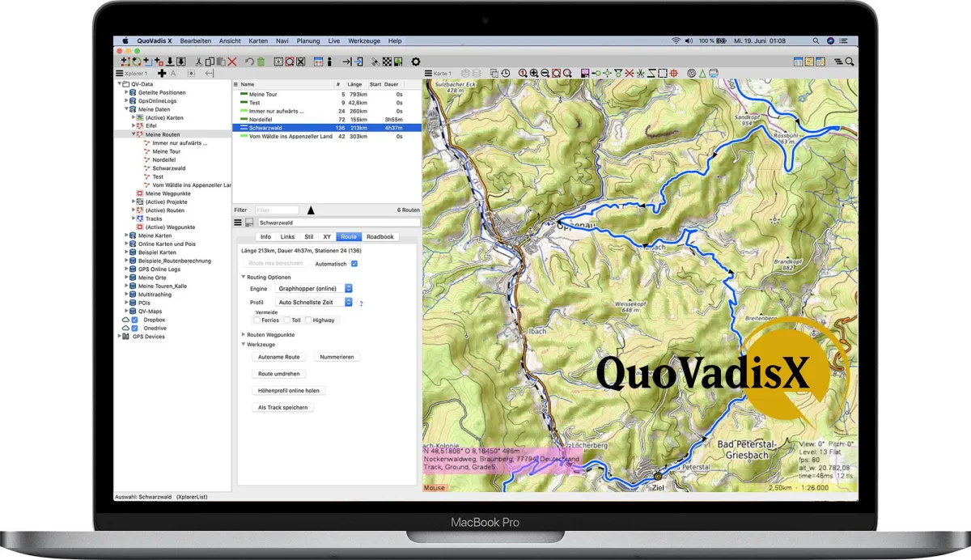The image size is (971, 560).
Task: Select the red X delete tool above the map
Action: click(x=629, y=73)
